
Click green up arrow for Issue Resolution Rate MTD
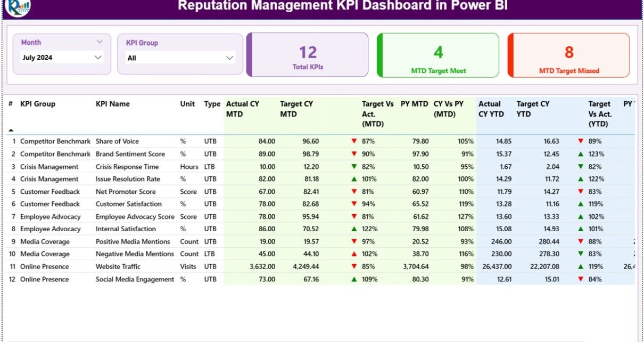coord(354,180)
